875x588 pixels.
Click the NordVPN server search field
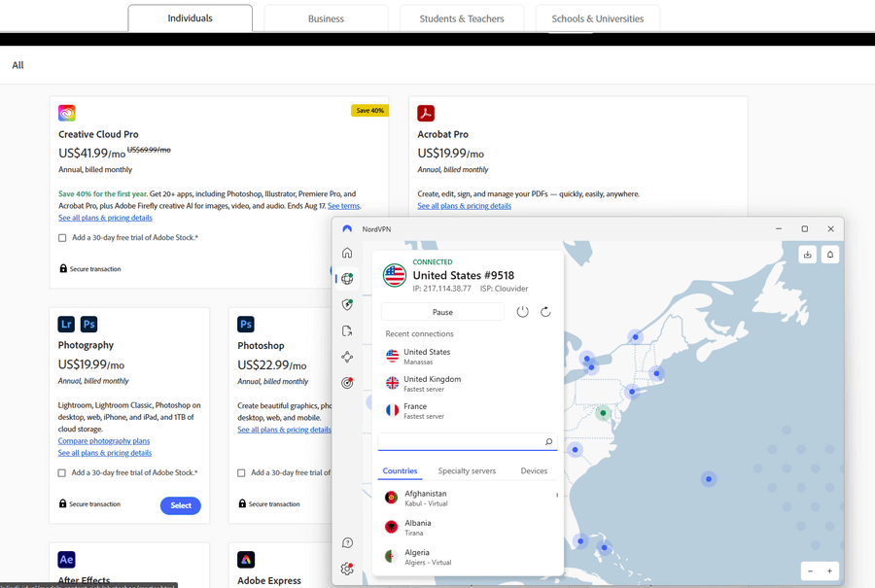click(x=468, y=442)
